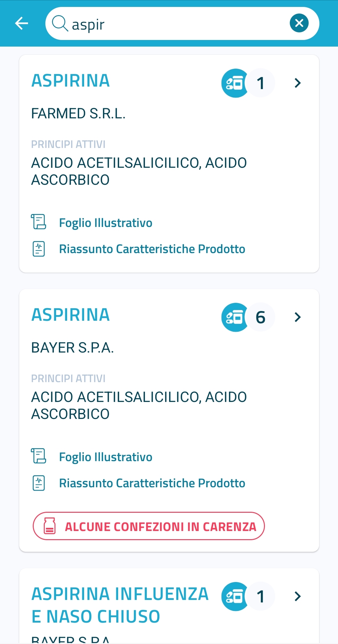Image resolution: width=338 pixels, height=644 pixels.
Task: Expand Bayer Aspirina details chevron
Action: point(297,317)
